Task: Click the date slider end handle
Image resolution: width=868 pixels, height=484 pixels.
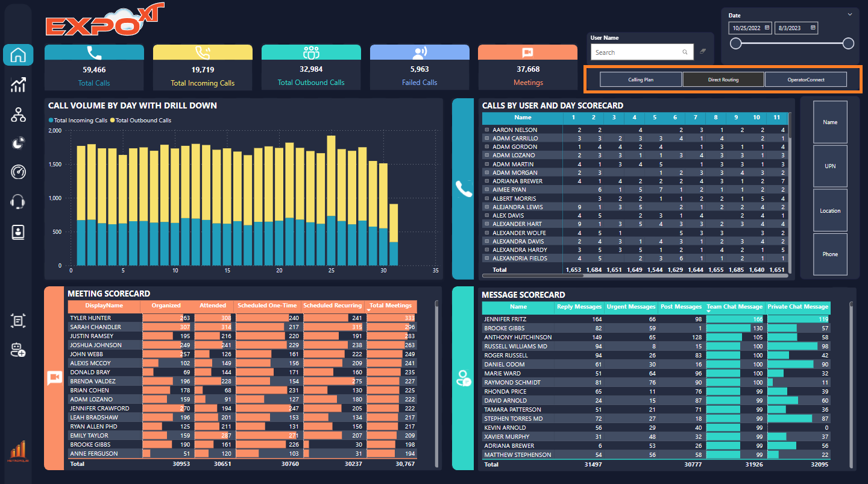Action: (848, 43)
